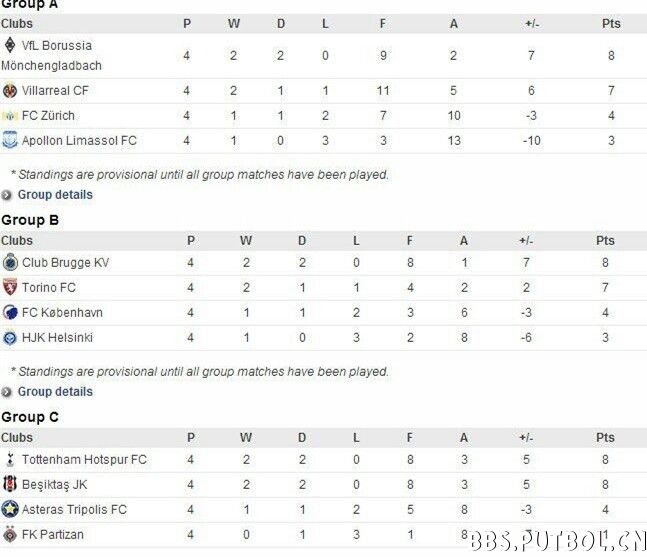Click the FC Zürich crest icon
This screenshot has width=647, height=557.
pyautogui.click(x=10, y=116)
